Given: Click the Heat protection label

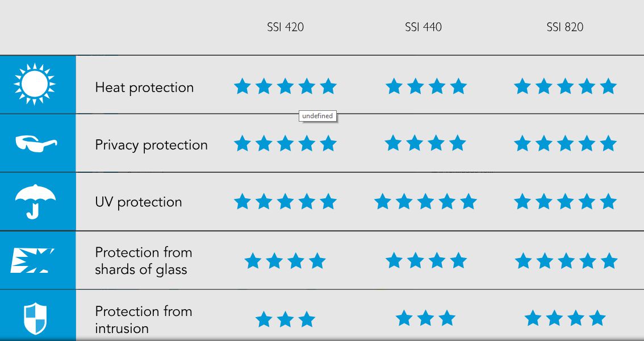Looking at the screenshot, I should pos(144,88).
